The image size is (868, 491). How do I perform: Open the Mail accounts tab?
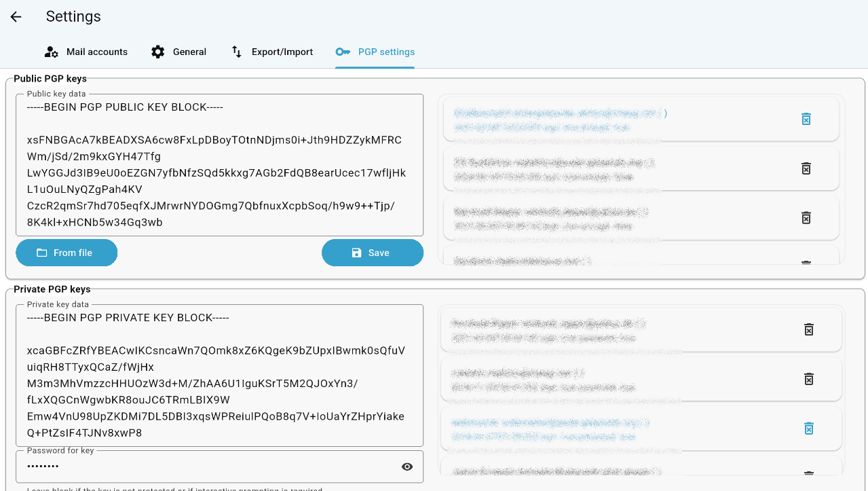click(x=86, y=52)
